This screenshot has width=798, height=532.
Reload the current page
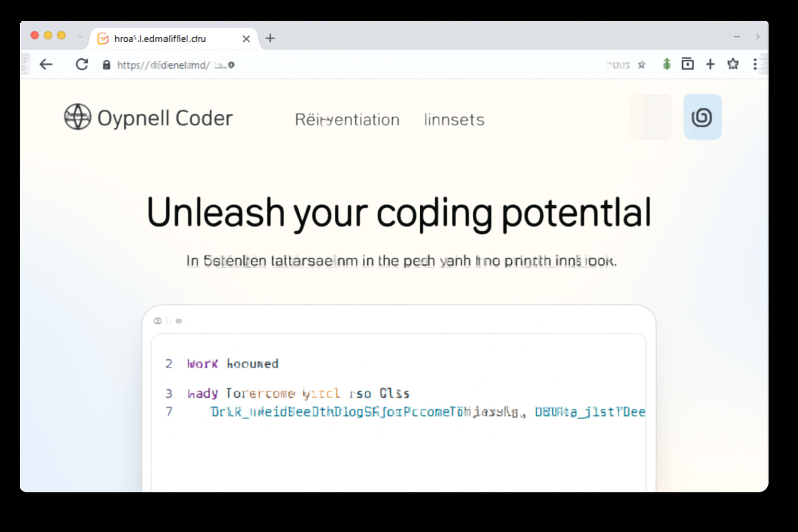(82, 64)
